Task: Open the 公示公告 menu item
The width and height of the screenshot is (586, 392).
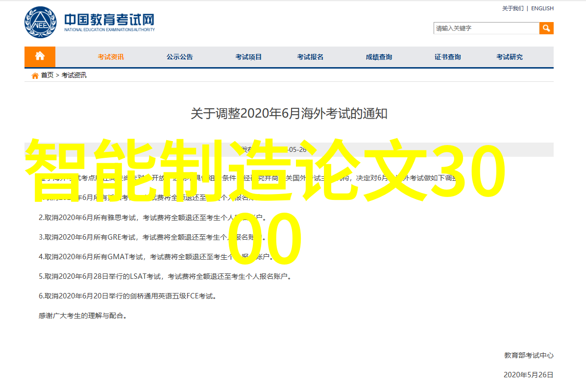Action: click(180, 57)
